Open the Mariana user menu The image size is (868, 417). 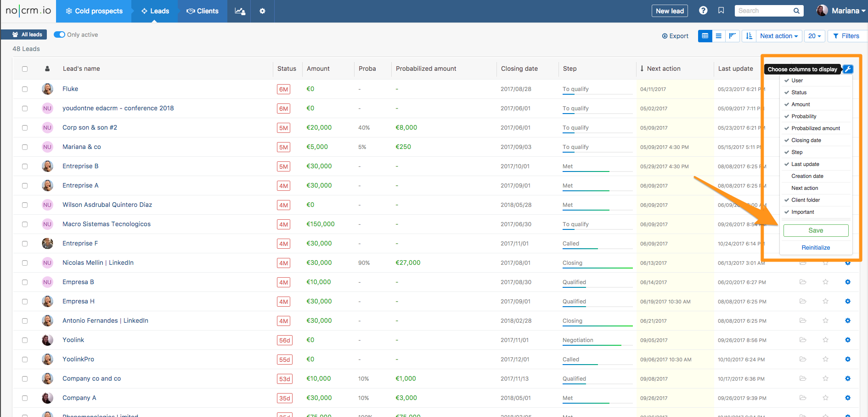(841, 11)
